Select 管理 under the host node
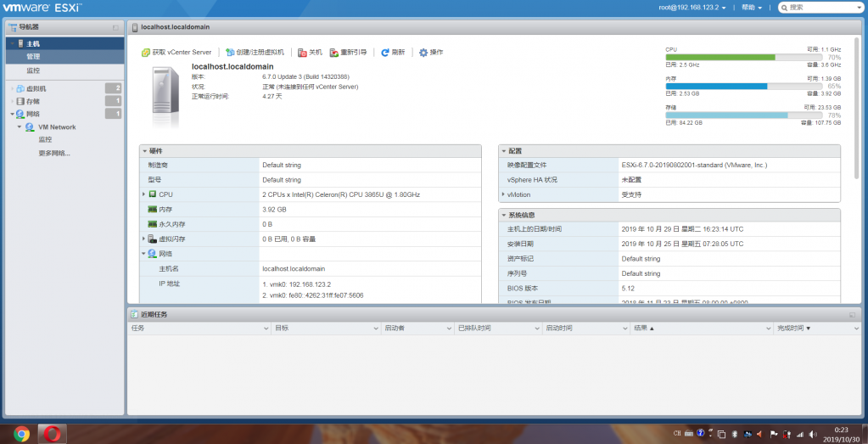Image resolution: width=868 pixels, height=444 pixels. tap(33, 57)
